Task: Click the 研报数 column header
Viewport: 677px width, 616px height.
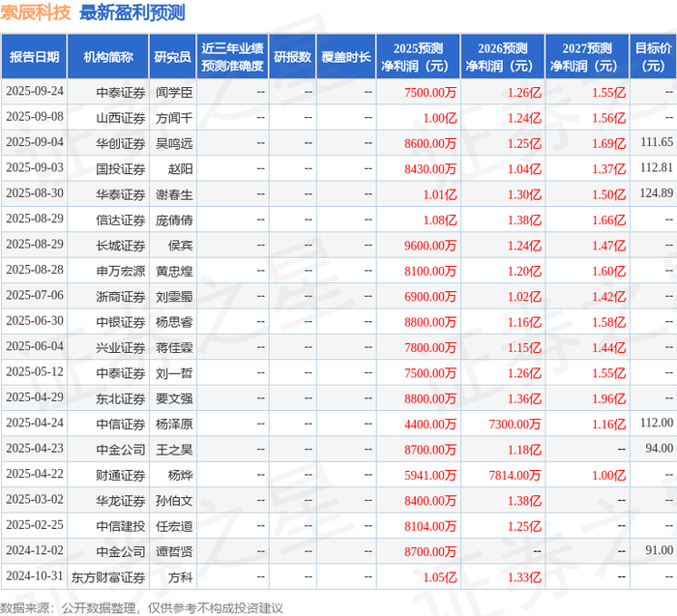Action: point(293,57)
